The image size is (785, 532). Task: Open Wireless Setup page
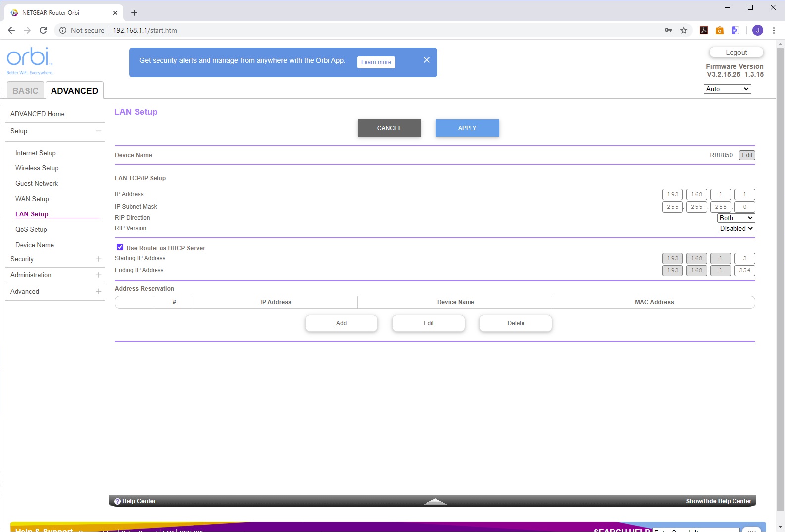tap(37, 168)
